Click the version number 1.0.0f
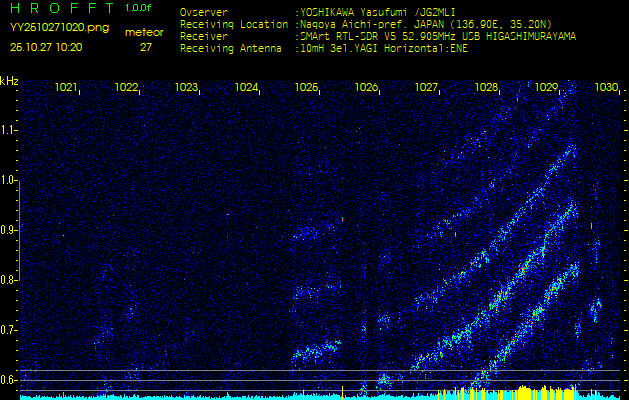629x400 pixels. pos(138,8)
